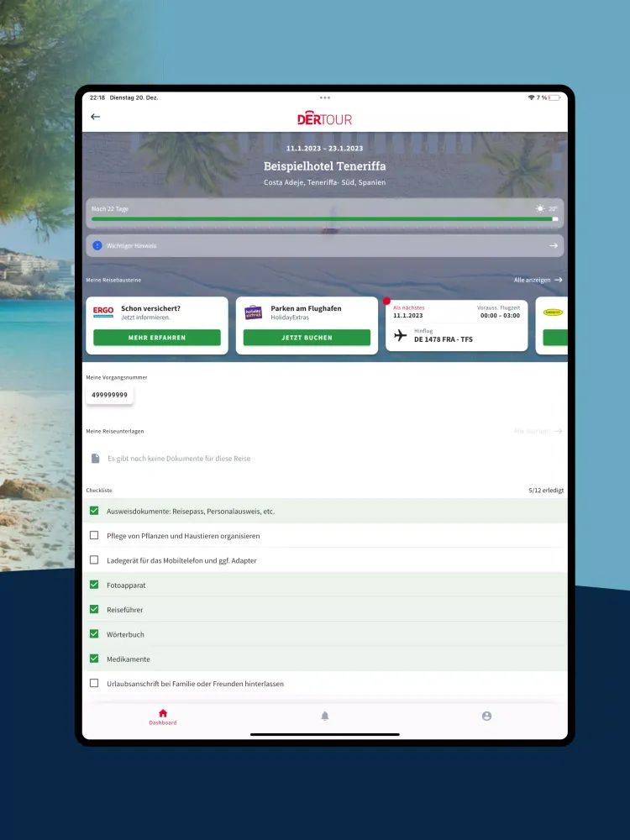This screenshot has height=840, width=630.
Task: Tap the Vorgangsnummer 499999999 chip
Action: [x=109, y=395]
